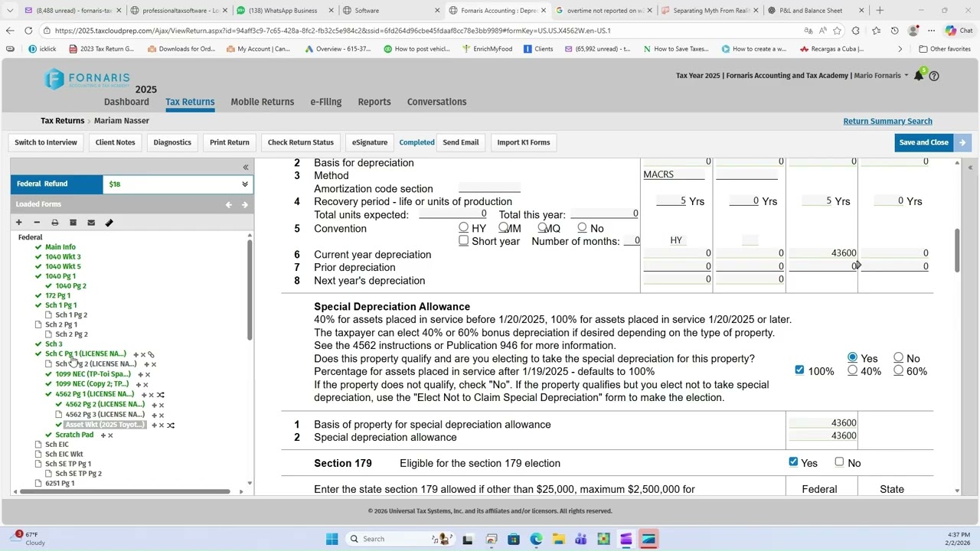Click Import K1 Forms button

(x=524, y=142)
